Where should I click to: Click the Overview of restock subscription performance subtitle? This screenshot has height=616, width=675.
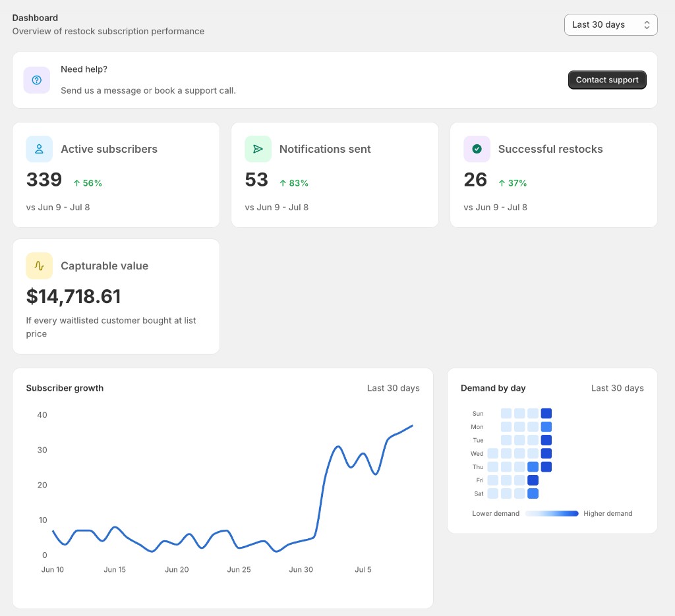[108, 32]
